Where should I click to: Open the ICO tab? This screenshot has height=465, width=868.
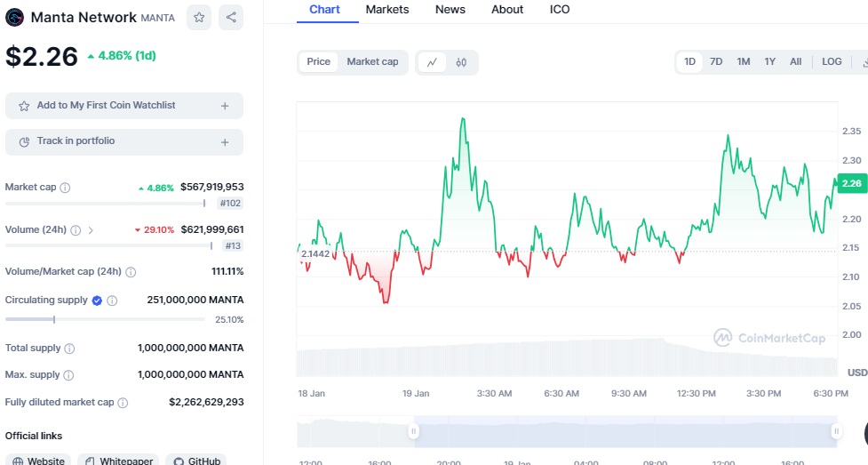pos(560,10)
